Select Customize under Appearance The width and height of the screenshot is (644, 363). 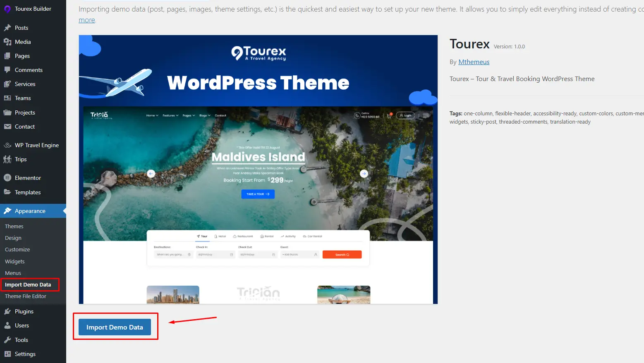click(x=17, y=249)
